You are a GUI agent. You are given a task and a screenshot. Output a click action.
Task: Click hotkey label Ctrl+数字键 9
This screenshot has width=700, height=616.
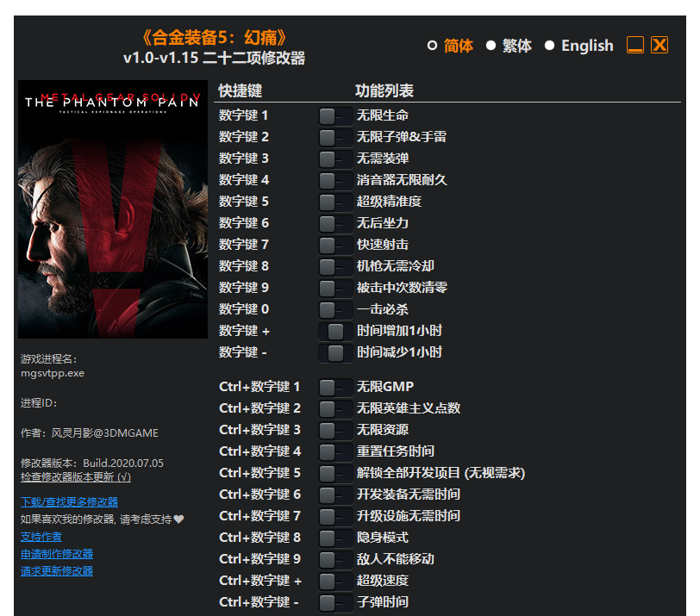pyautogui.click(x=259, y=559)
